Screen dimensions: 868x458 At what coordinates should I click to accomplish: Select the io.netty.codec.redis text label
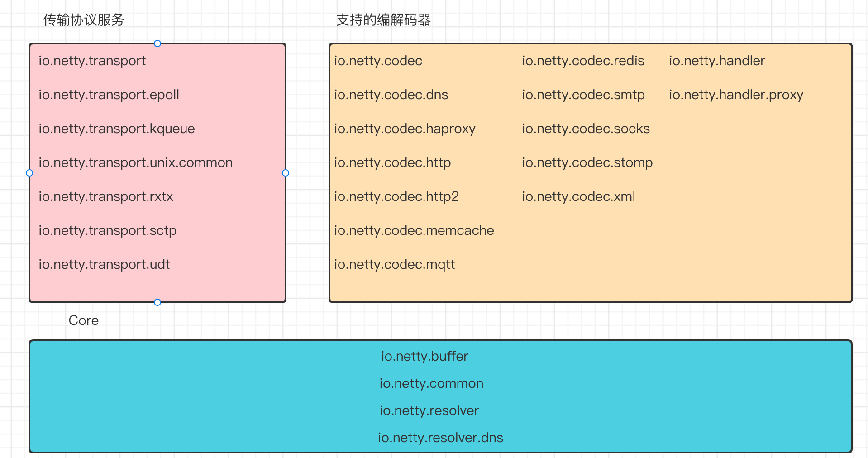[583, 61]
